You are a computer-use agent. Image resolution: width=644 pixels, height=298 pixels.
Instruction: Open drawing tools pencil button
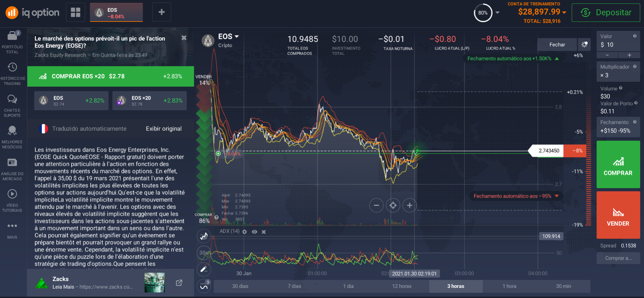tap(204, 269)
